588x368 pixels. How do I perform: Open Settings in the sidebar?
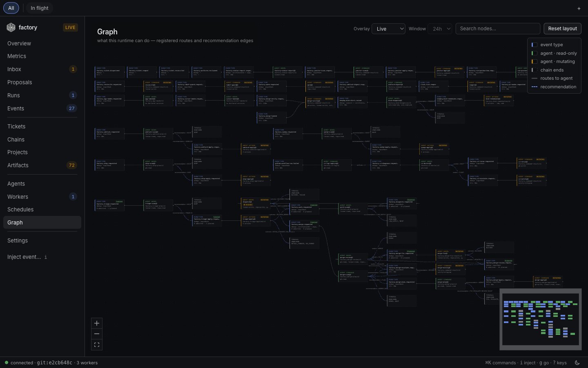pyautogui.click(x=42, y=240)
